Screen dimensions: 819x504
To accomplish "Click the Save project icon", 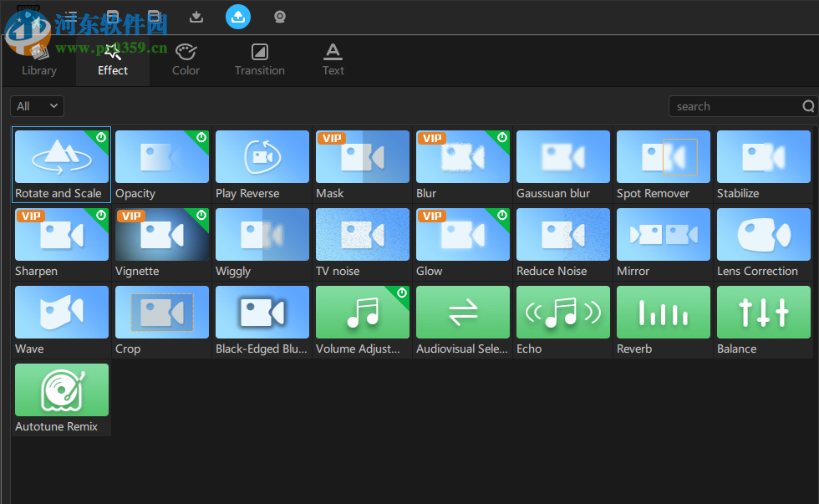I will tap(112, 15).
